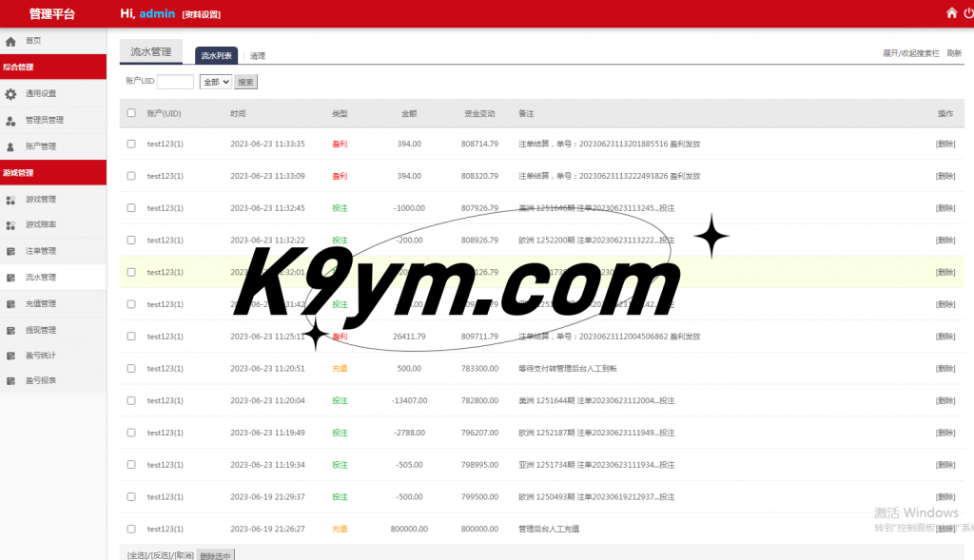Viewport: 974px width, 560px height.
Task: Click the 注单管理 sidebar icon
Action: (10, 251)
